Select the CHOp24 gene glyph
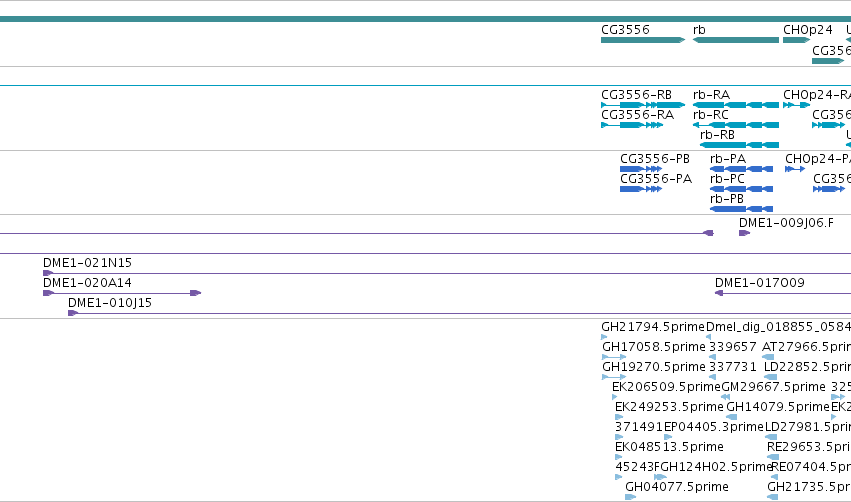Screen dimensions: 851x502 [x=797, y=40]
